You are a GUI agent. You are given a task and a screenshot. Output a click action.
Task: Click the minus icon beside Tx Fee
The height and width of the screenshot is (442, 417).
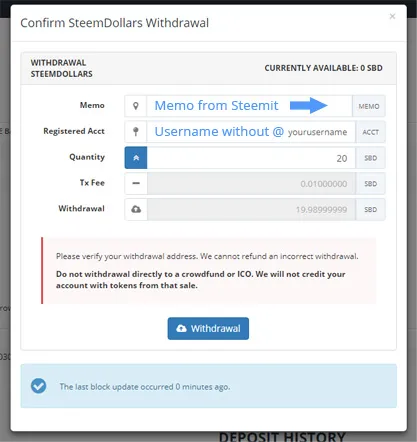tap(136, 183)
